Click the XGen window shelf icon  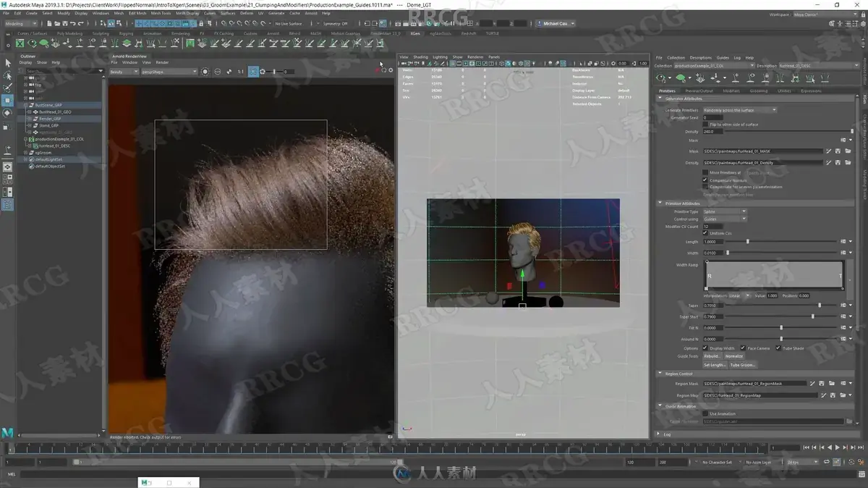point(20,43)
